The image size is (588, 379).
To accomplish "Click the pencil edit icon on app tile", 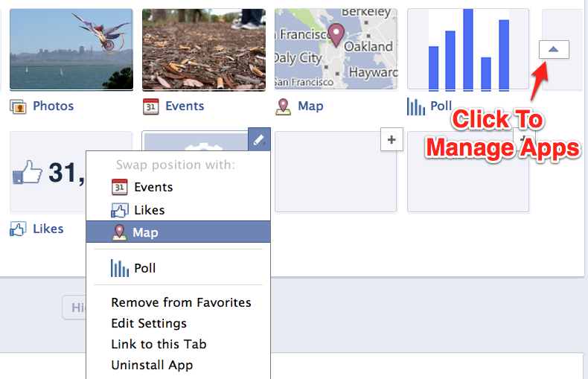I will click(258, 139).
